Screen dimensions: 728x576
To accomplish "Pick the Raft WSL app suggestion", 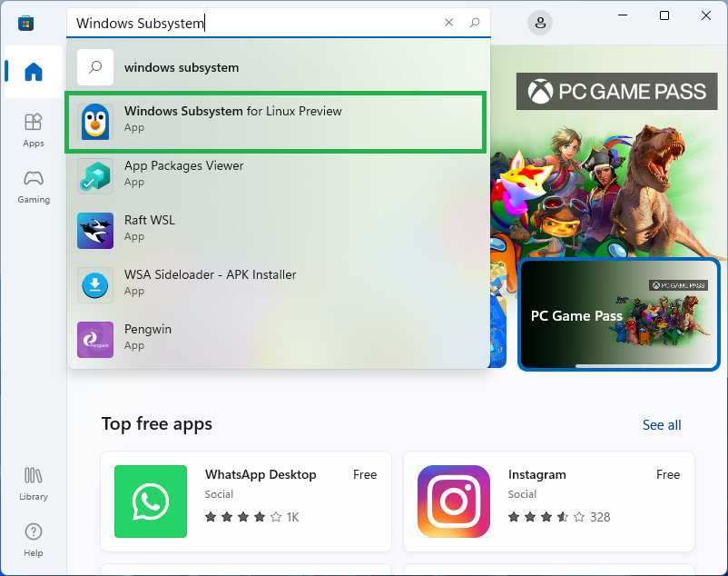I will pos(278,231).
